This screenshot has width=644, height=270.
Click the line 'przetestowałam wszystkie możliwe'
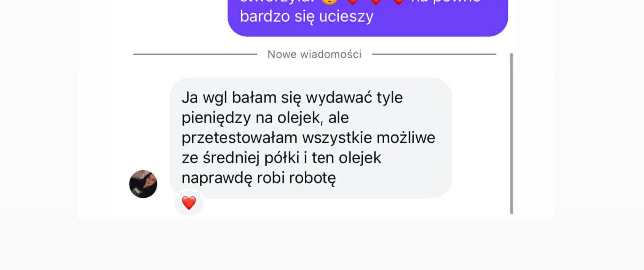309,138
